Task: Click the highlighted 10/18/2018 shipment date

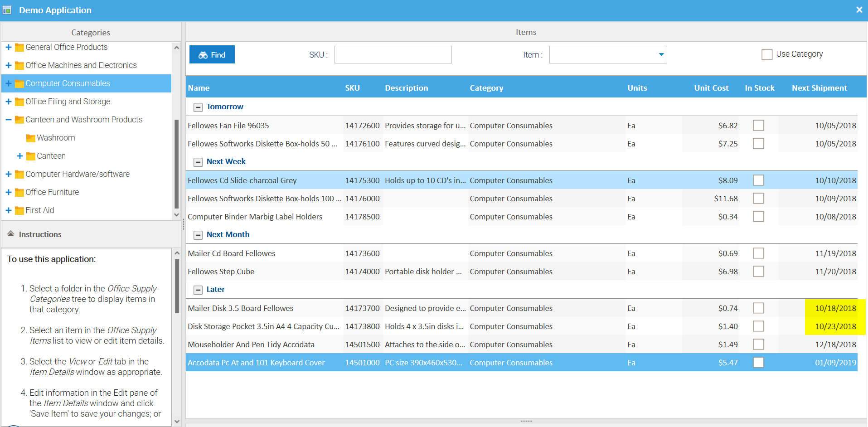Action: click(x=835, y=308)
